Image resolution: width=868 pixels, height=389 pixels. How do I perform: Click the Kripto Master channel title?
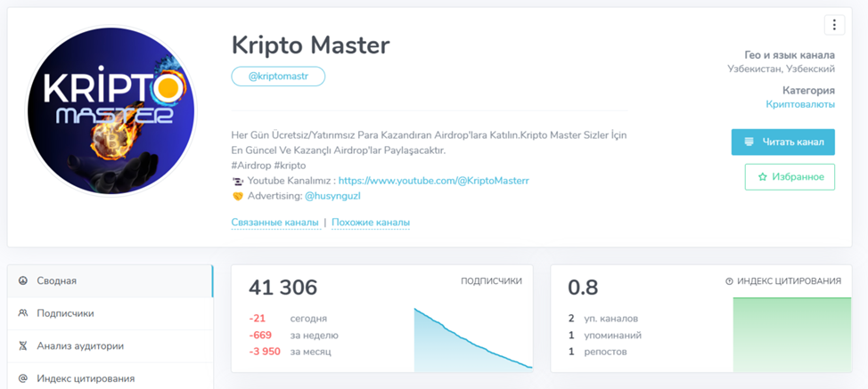point(310,45)
